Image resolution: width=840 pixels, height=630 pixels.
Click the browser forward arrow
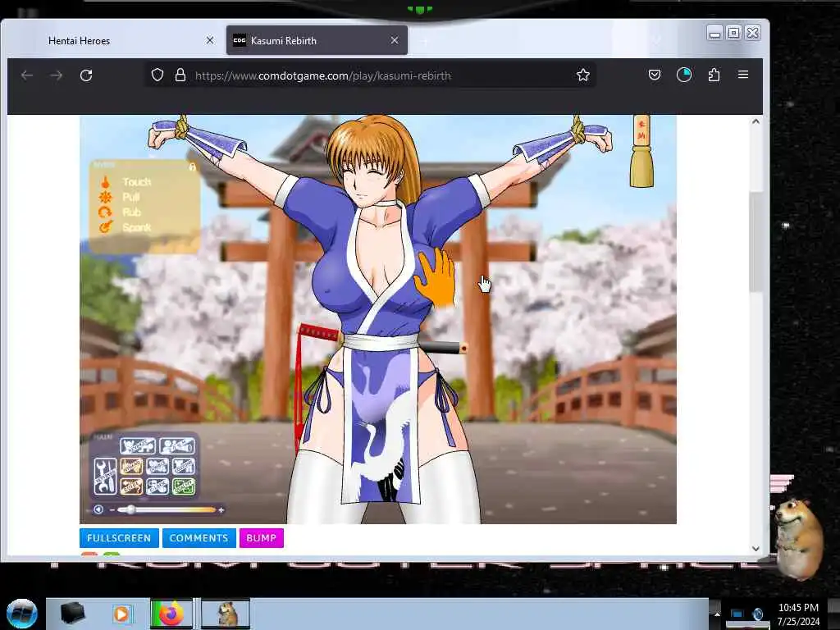[x=57, y=75]
